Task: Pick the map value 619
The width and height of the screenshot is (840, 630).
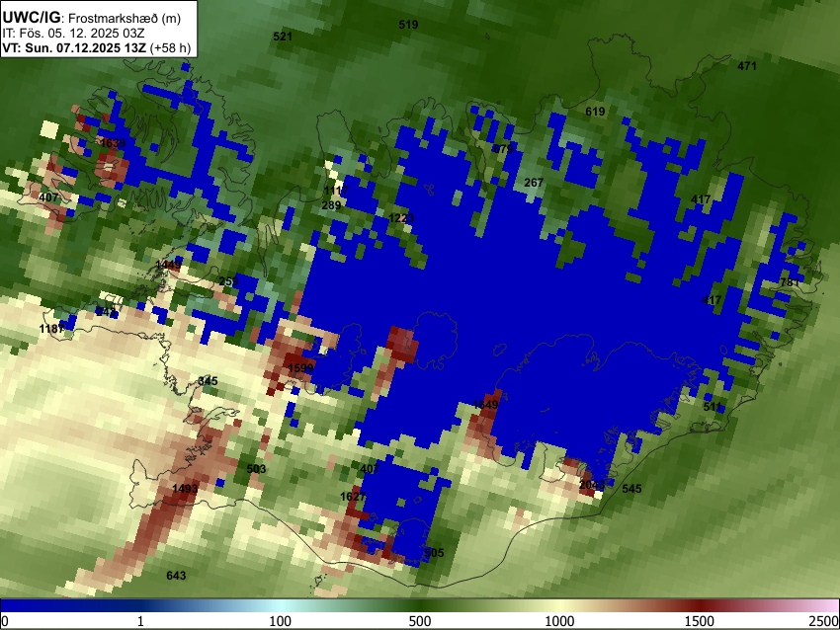Action: tap(595, 112)
